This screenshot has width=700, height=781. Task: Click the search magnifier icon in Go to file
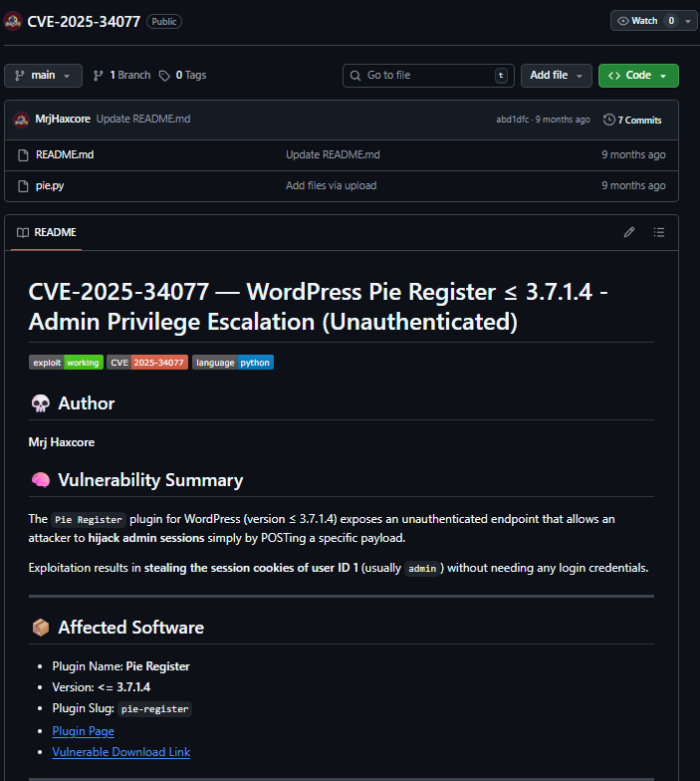355,76
